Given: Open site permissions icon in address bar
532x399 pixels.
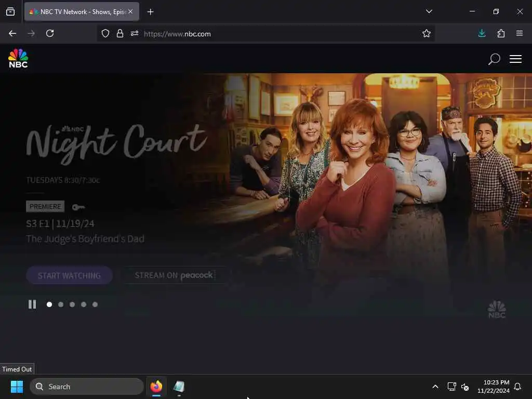Looking at the screenshot, I should click(x=135, y=34).
